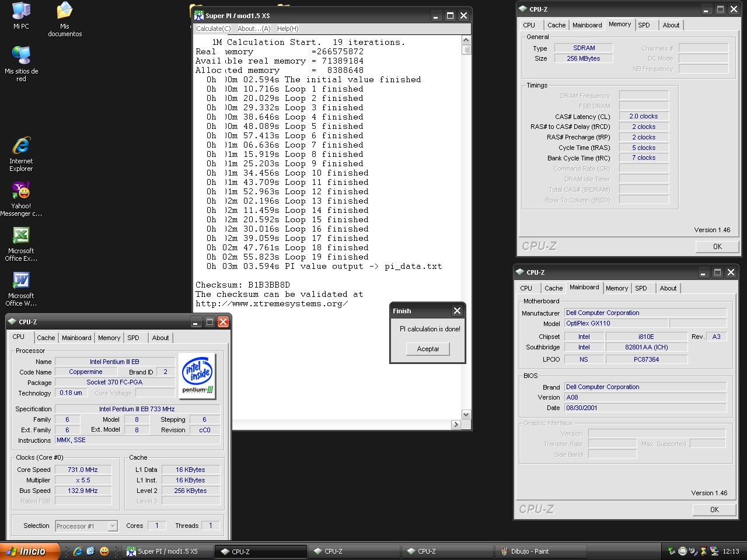Launch Yahoo! Messenger desktop shortcut
Image resolution: width=747 pixels, height=560 pixels.
tap(21, 199)
